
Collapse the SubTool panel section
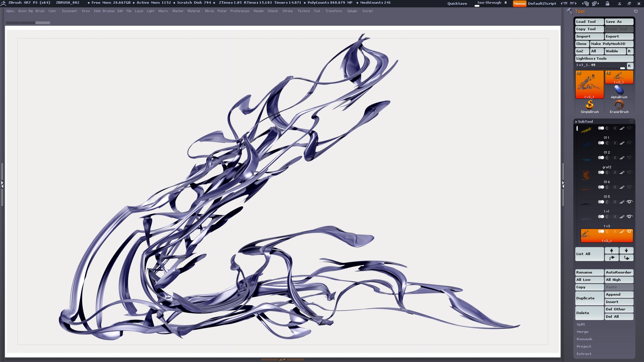(x=585, y=121)
